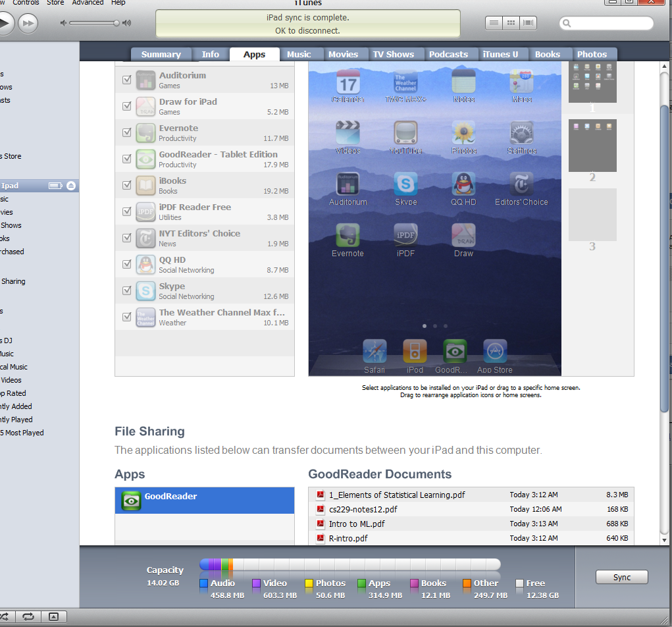
Task: Click the Editors' Choice icon on home screen
Action: [x=521, y=184]
